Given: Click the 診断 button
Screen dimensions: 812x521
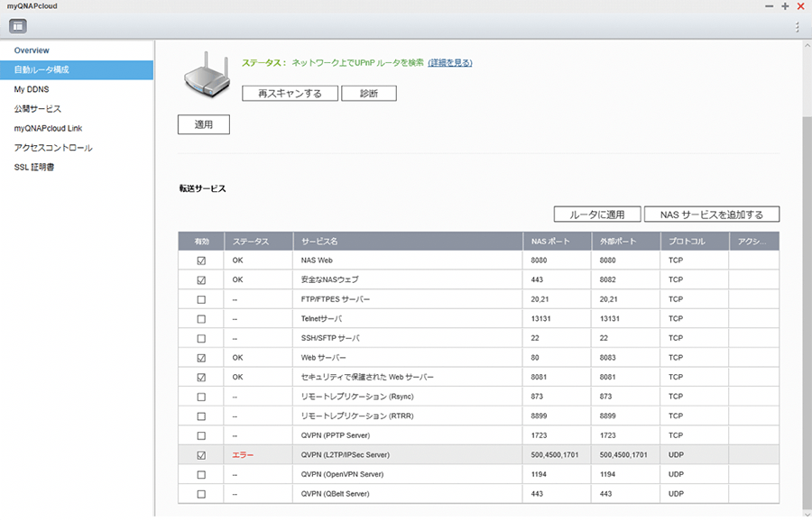Looking at the screenshot, I should [369, 94].
